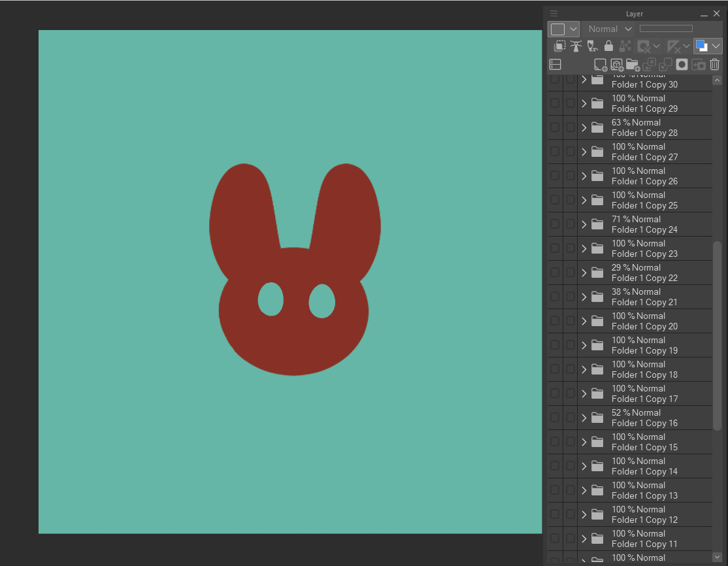Enable Clip to Layer Below icon

tap(560, 46)
